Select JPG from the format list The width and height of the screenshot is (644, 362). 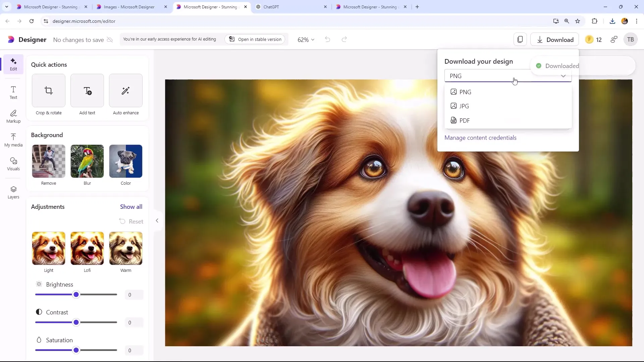pos(508,106)
